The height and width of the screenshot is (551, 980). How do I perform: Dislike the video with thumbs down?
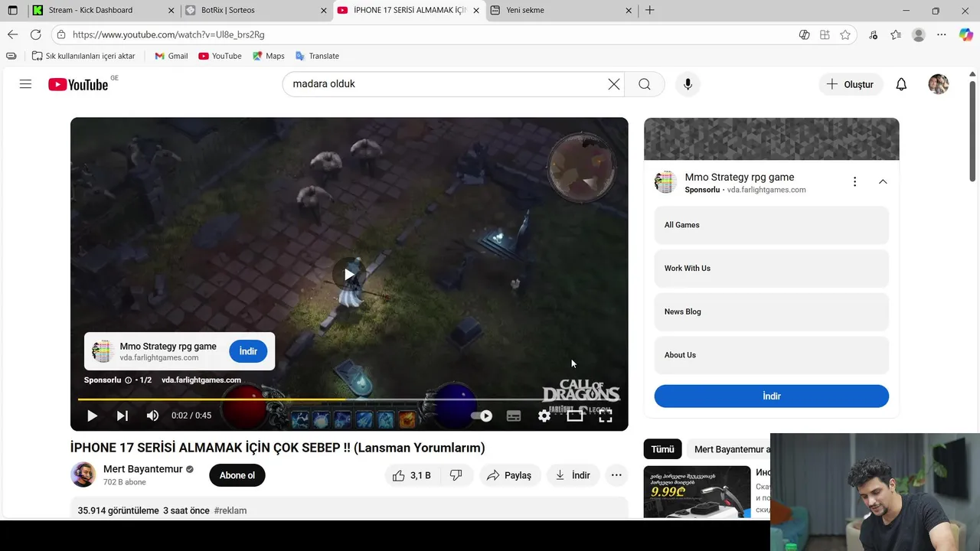click(x=456, y=475)
